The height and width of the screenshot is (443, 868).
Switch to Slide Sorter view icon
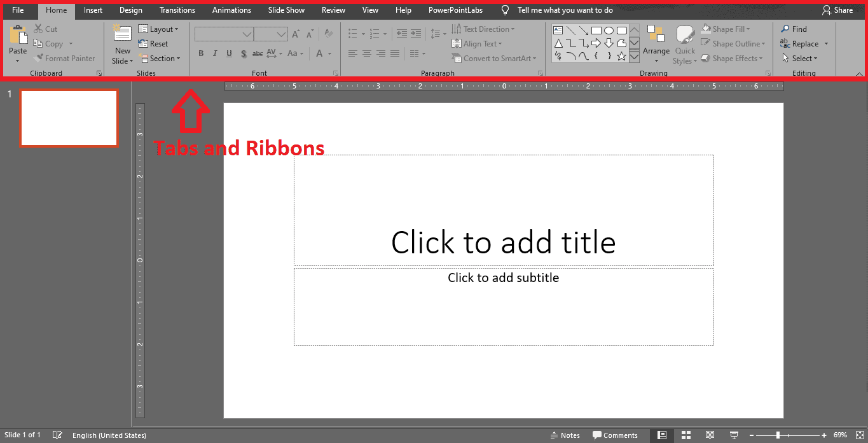686,435
